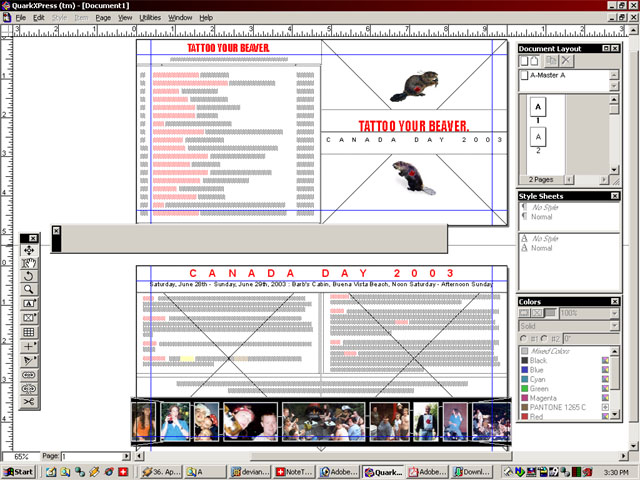
Task: Close the Style Sheets palette
Action: (x=615, y=196)
